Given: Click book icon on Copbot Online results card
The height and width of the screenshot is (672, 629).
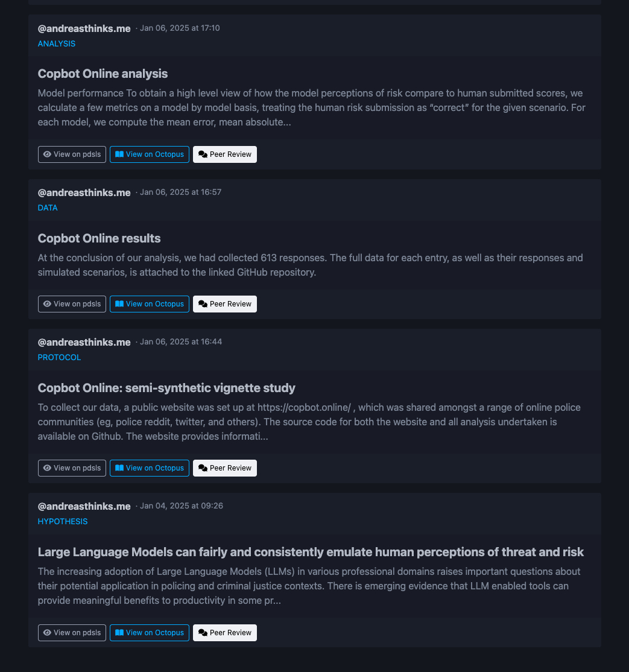Looking at the screenshot, I should (x=119, y=304).
